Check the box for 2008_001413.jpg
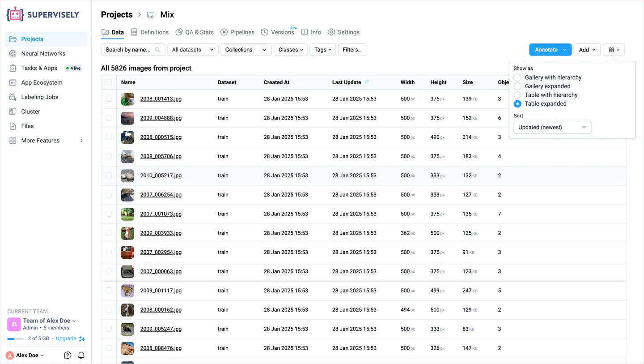The image size is (644, 364). (x=109, y=99)
